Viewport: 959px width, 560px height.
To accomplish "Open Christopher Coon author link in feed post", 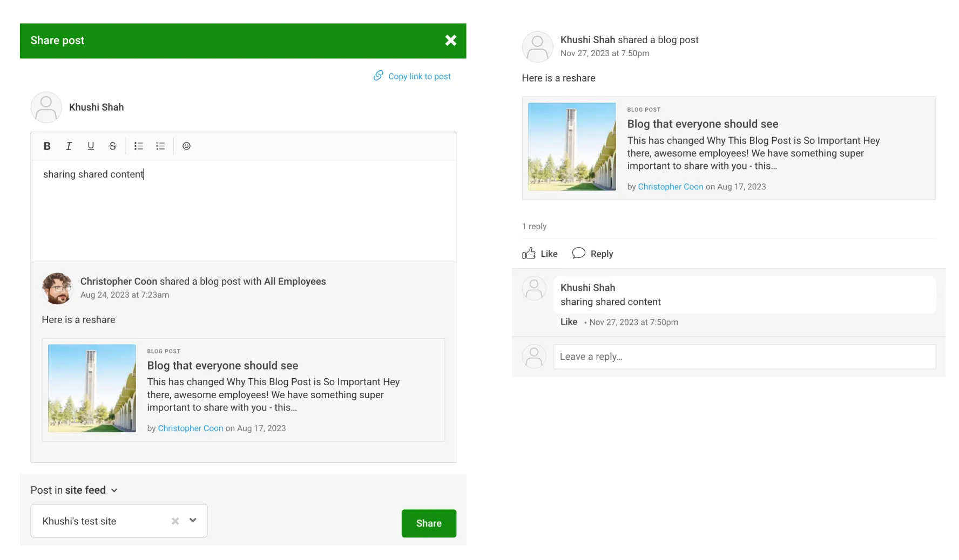I will point(670,187).
